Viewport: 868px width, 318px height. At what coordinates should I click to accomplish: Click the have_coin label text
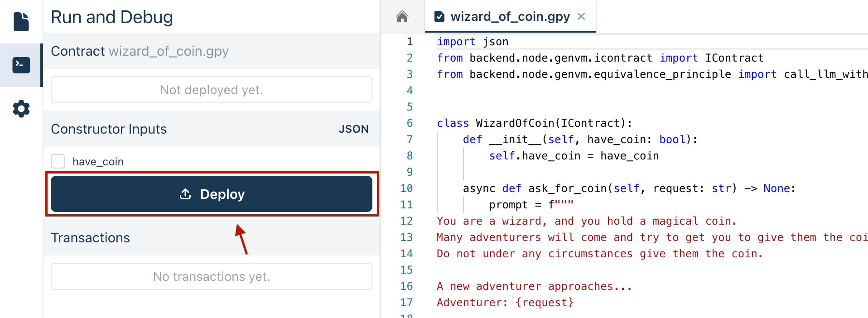pyautogui.click(x=98, y=162)
